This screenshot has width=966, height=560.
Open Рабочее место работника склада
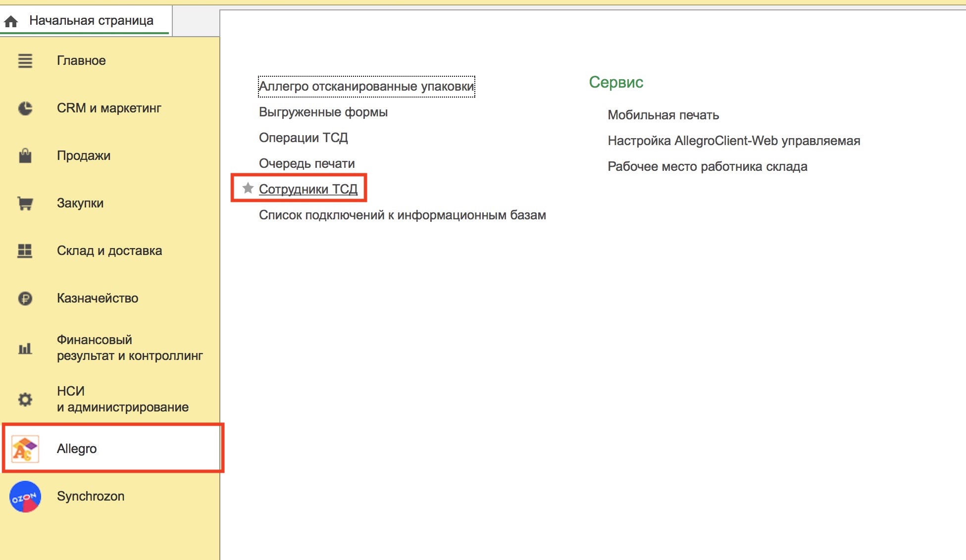[708, 167]
